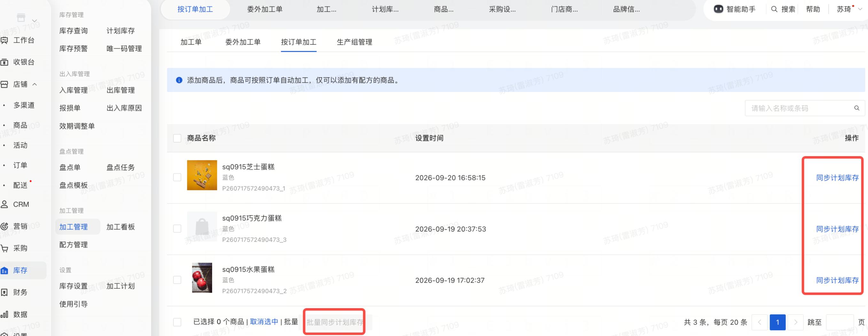Open the 采购 shopping cart icon
868x336 pixels.
4,248
